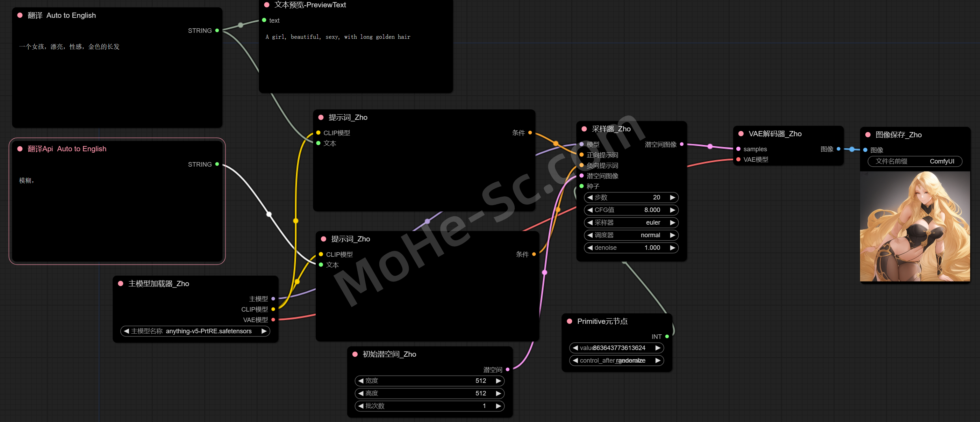Click the green 种子 input port on the sampler
Viewport: 980px width, 422px height.
tap(581, 186)
